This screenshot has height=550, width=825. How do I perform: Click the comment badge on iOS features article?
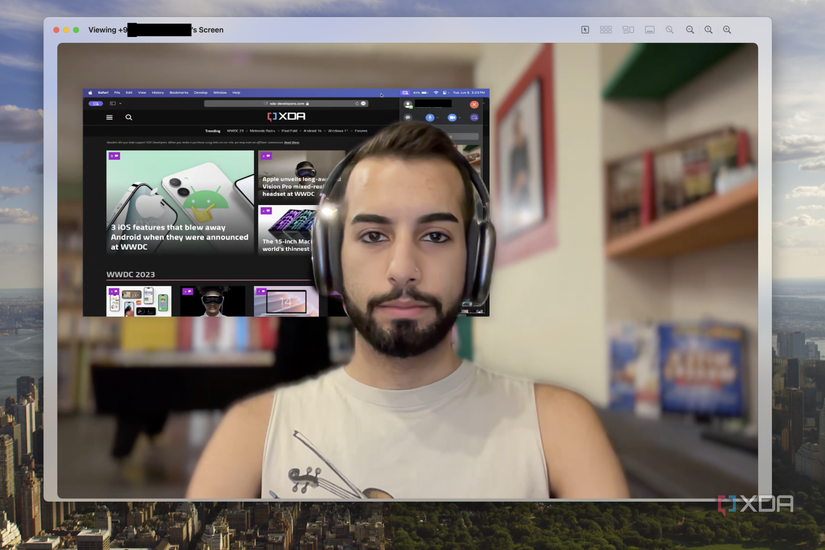pyautogui.click(x=114, y=156)
